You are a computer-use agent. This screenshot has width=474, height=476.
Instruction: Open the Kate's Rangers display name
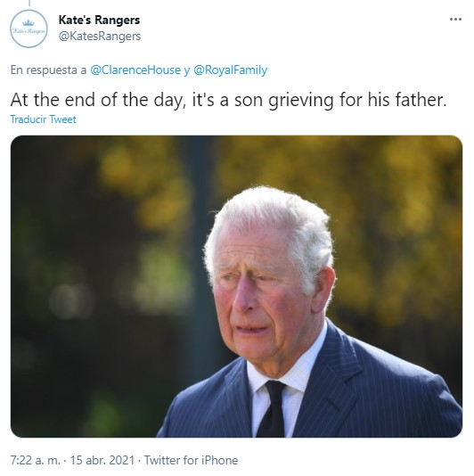click(x=99, y=20)
